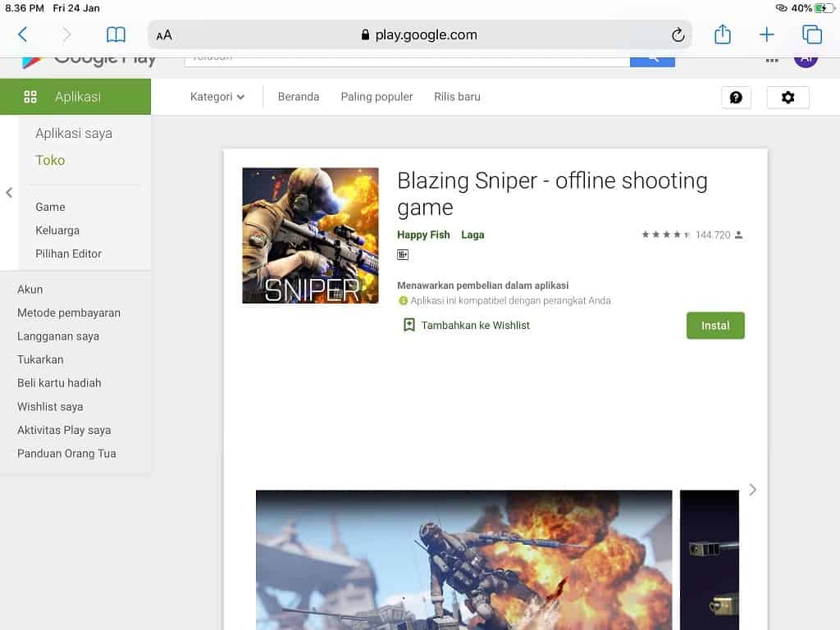
Task: Open Safari bookmarks book icon
Action: (x=116, y=34)
